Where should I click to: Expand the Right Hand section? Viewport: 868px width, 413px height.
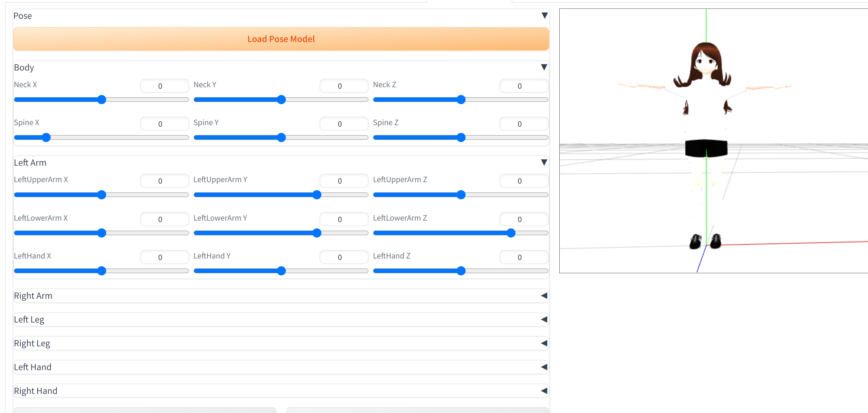pyautogui.click(x=544, y=391)
